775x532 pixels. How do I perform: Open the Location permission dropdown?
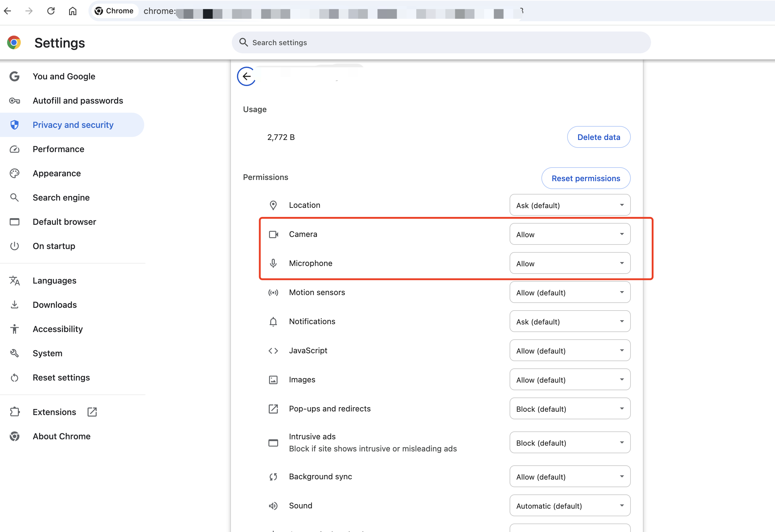(570, 205)
